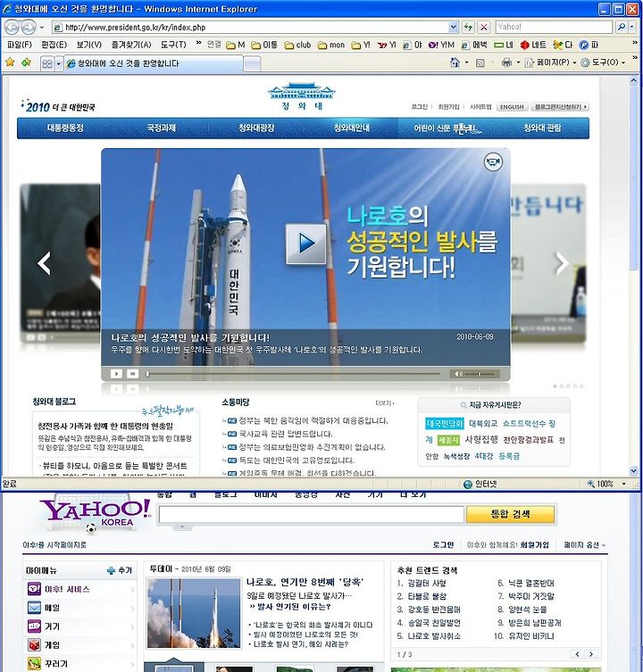
Task: Click the Home icon in command bar
Action: [x=455, y=62]
